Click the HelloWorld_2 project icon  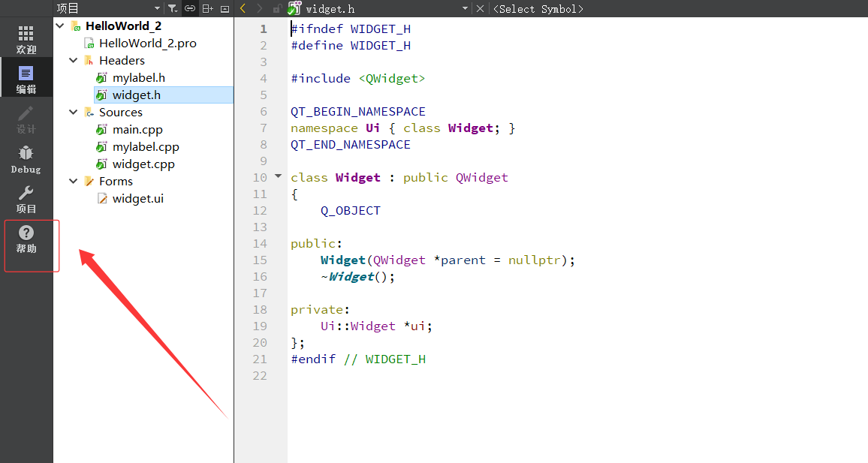click(76, 26)
